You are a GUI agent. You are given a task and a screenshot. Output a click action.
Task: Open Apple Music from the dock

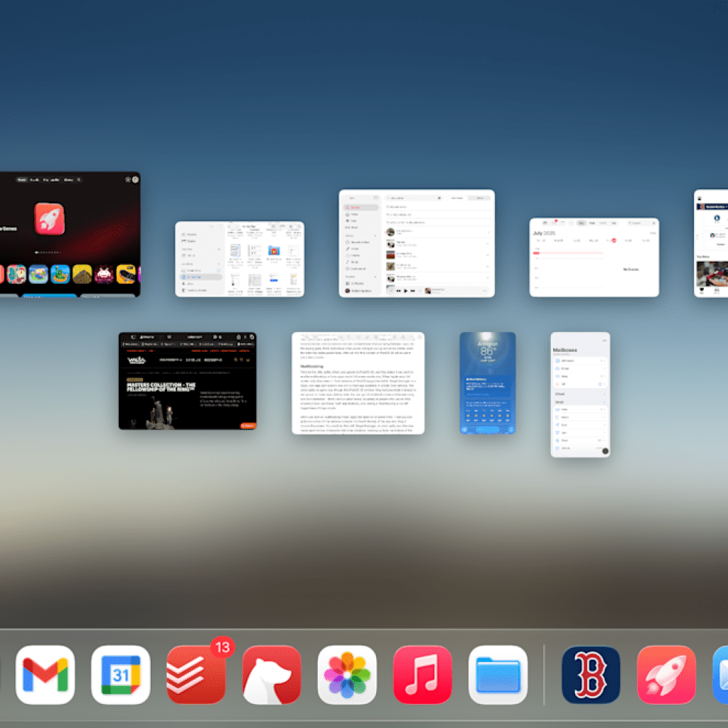coord(422,675)
